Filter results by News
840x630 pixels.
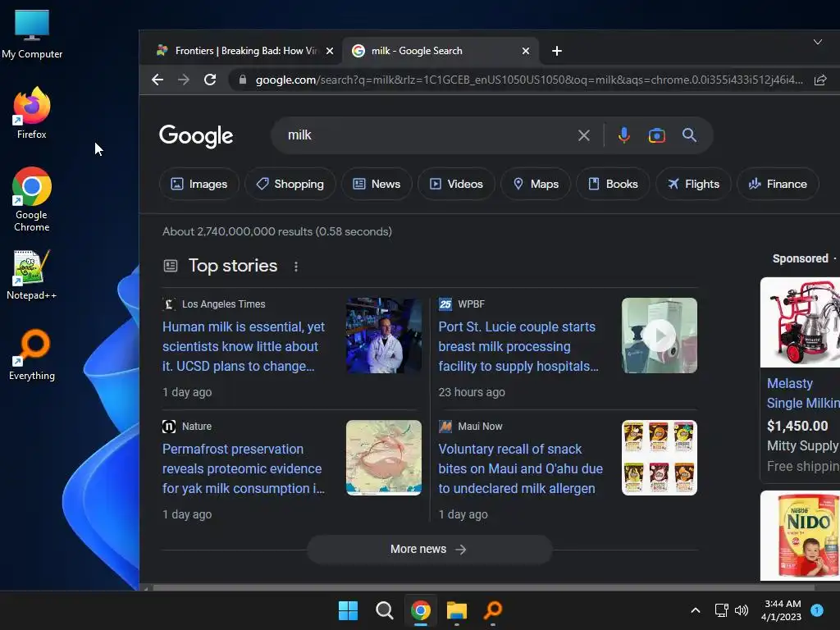[377, 185]
